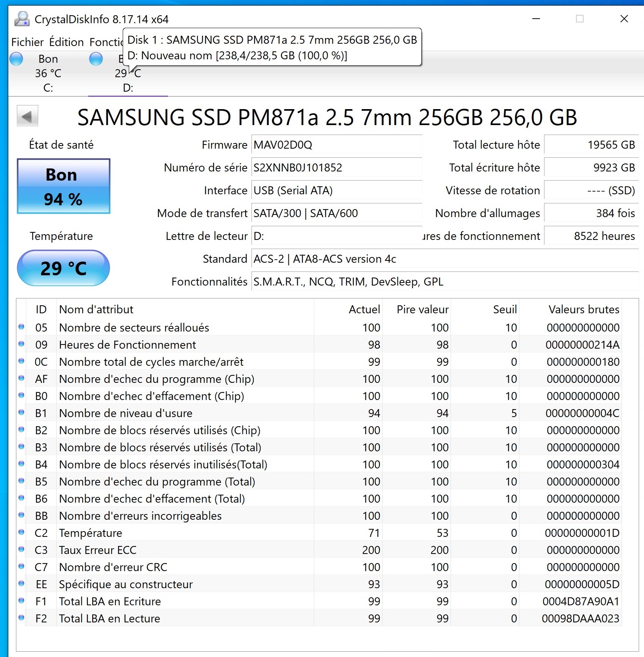Open the Fichier menu
This screenshot has width=644, height=657.
click(27, 42)
